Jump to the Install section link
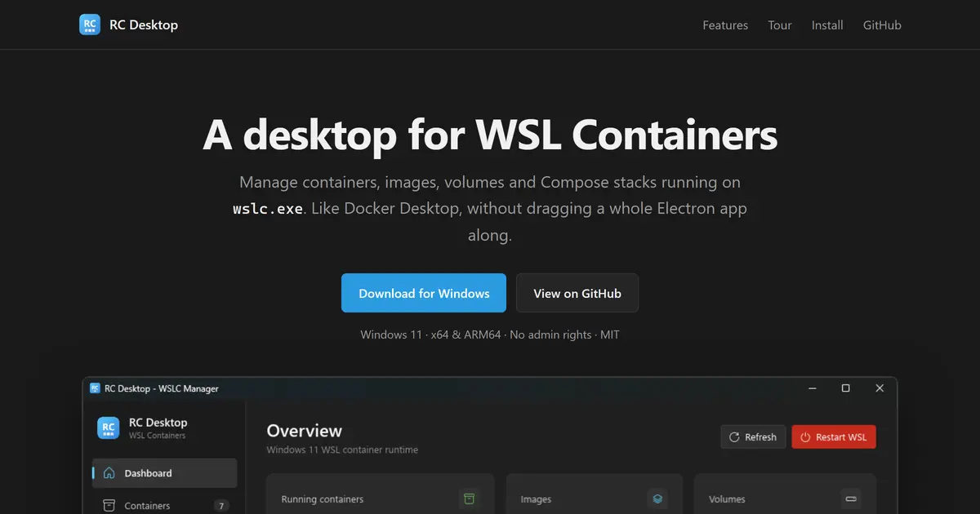The height and width of the screenshot is (514, 980). (x=827, y=25)
